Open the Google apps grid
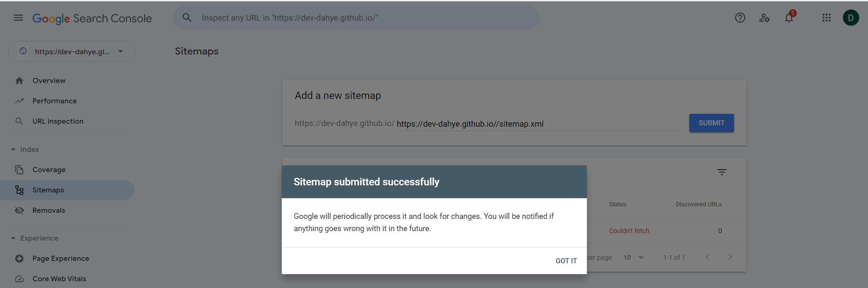This screenshot has height=288, width=868. coord(826,18)
